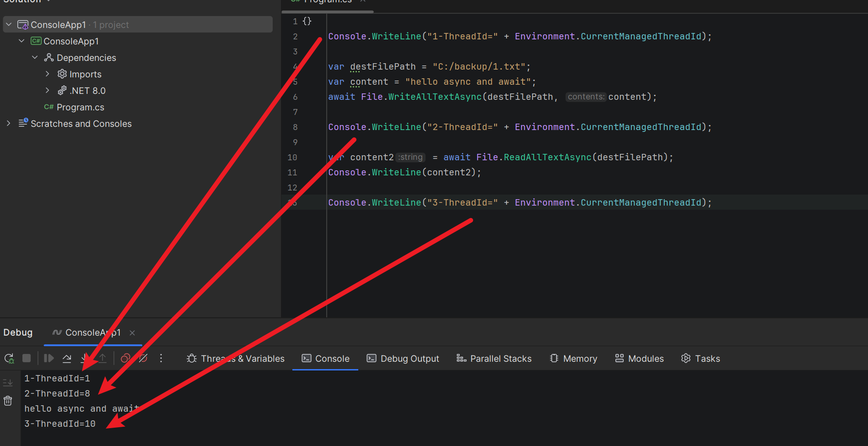Open the Debug Output tab

pos(403,359)
